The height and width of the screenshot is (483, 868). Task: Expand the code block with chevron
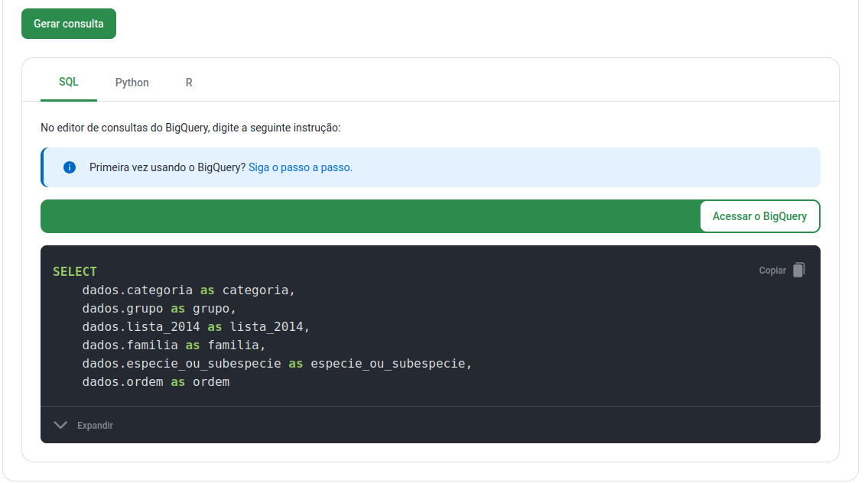[x=60, y=425]
